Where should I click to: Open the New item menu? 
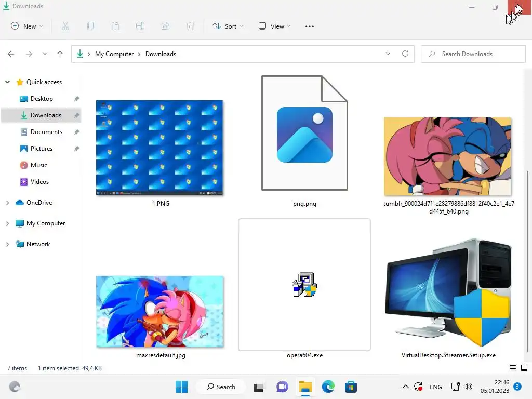point(27,26)
